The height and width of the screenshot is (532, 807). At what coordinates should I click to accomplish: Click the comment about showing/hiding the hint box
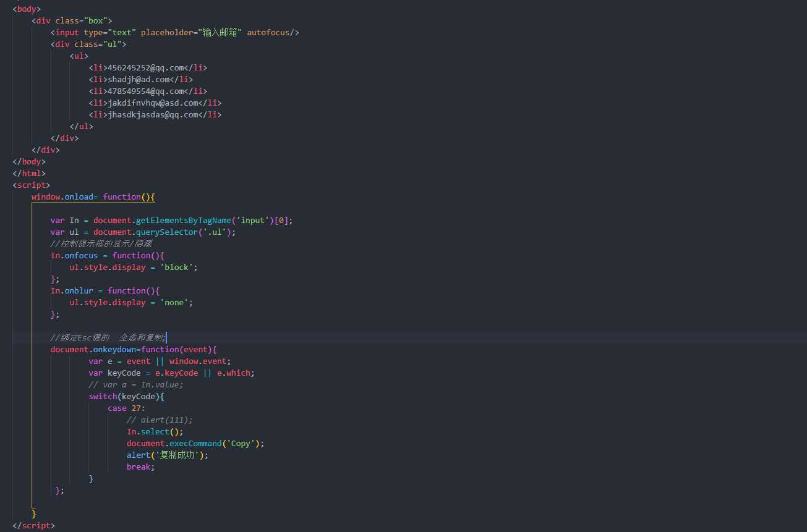[x=101, y=243]
